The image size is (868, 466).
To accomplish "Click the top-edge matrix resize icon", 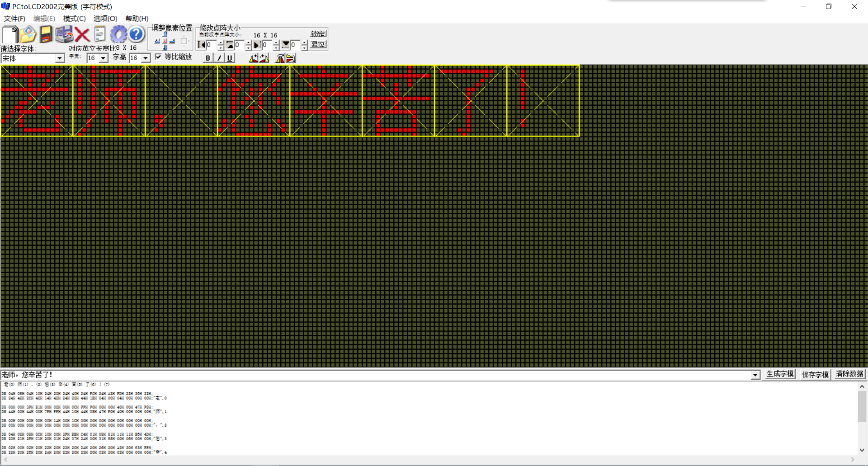I will [x=230, y=45].
